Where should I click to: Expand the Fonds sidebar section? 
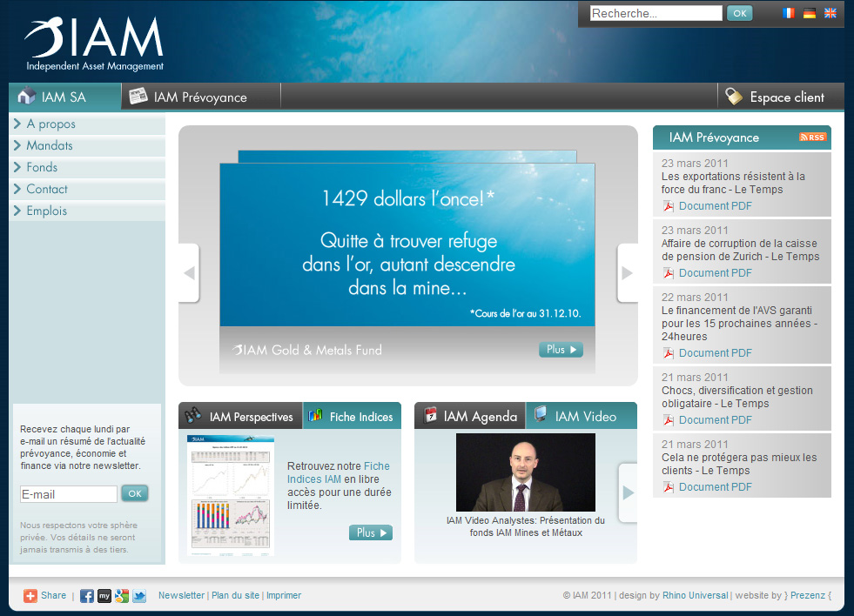pyautogui.click(x=87, y=168)
